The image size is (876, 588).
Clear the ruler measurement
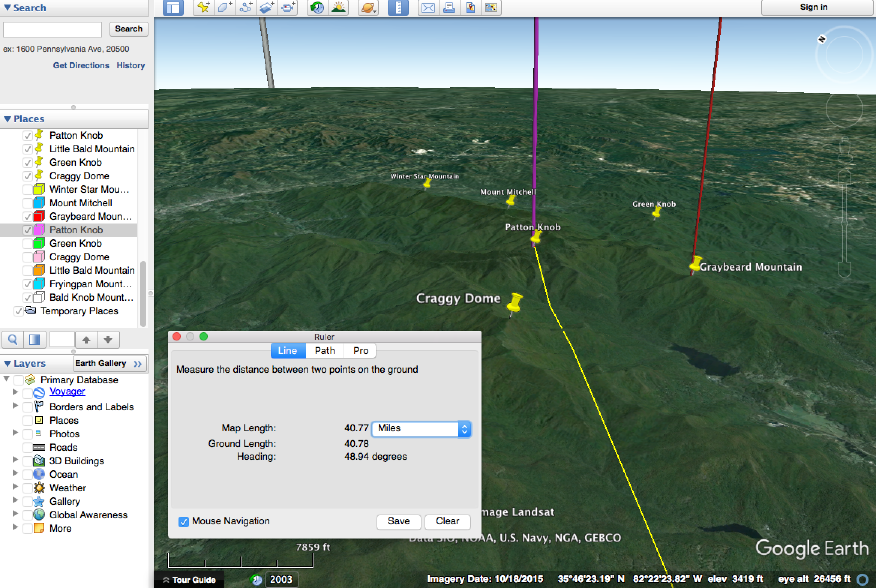[447, 522]
